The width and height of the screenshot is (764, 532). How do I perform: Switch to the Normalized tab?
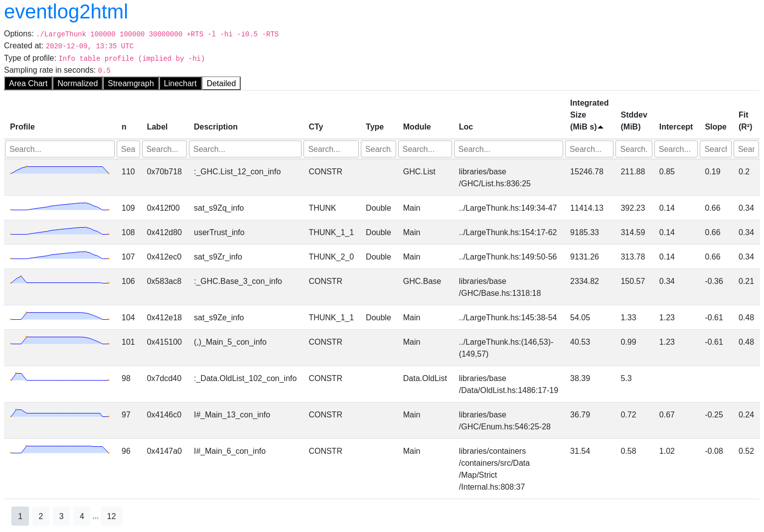click(x=77, y=83)
